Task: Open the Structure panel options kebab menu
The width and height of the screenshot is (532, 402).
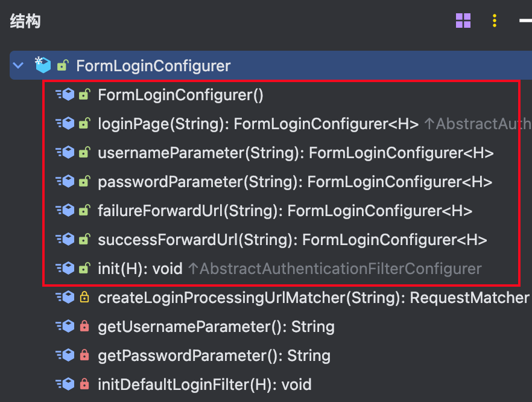Action: (494, 20)
